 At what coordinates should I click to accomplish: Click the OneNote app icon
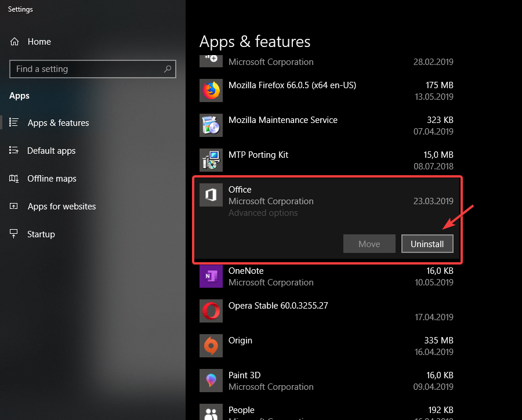click(x=211, y=276)
